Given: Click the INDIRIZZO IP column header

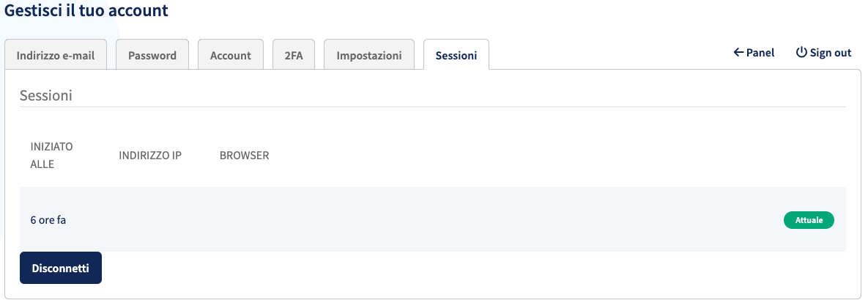Looking at the screenshot, I should 151,156.
